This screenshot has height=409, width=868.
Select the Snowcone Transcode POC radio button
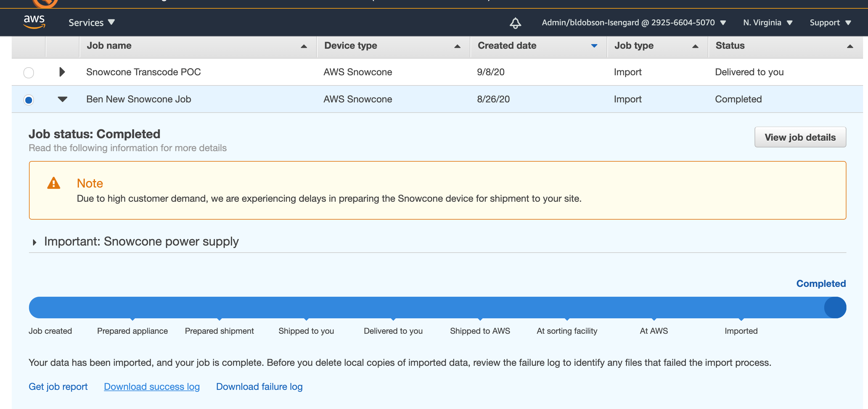coord(29,72)
